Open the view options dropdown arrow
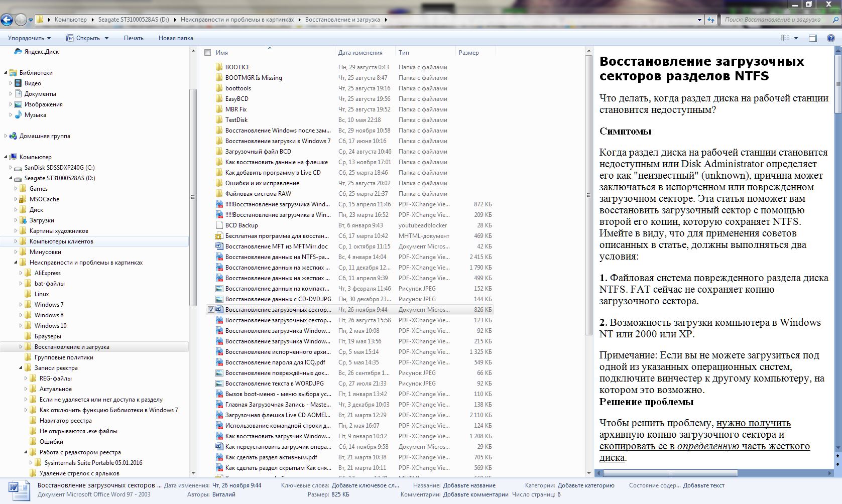Screen dimensions: 842x504 coord(796,38)
